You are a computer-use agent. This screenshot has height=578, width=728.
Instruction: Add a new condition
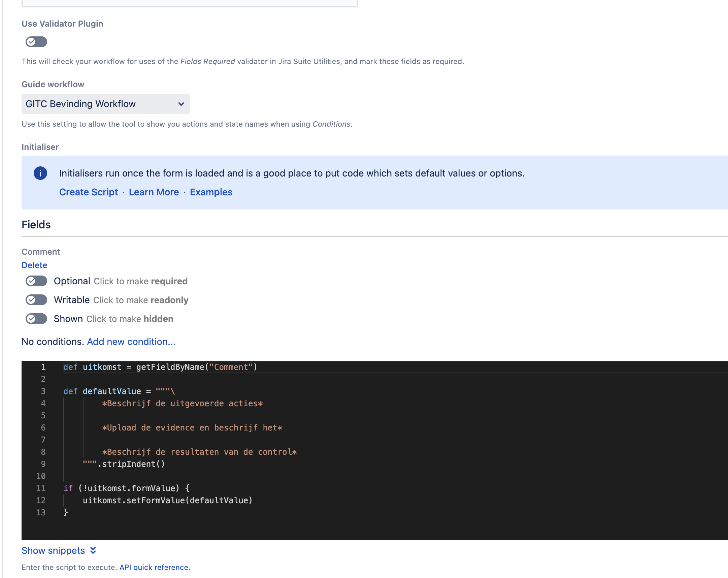[x=131, y=342]
